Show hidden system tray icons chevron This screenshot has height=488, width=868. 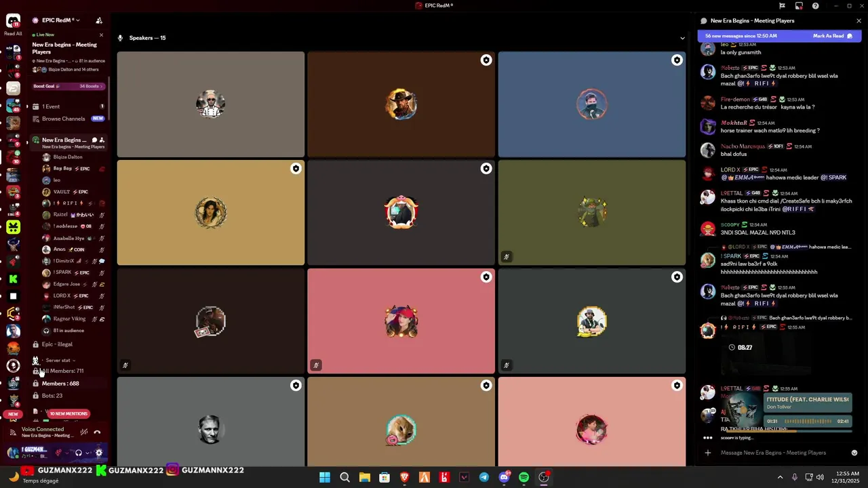pos(780,477)
